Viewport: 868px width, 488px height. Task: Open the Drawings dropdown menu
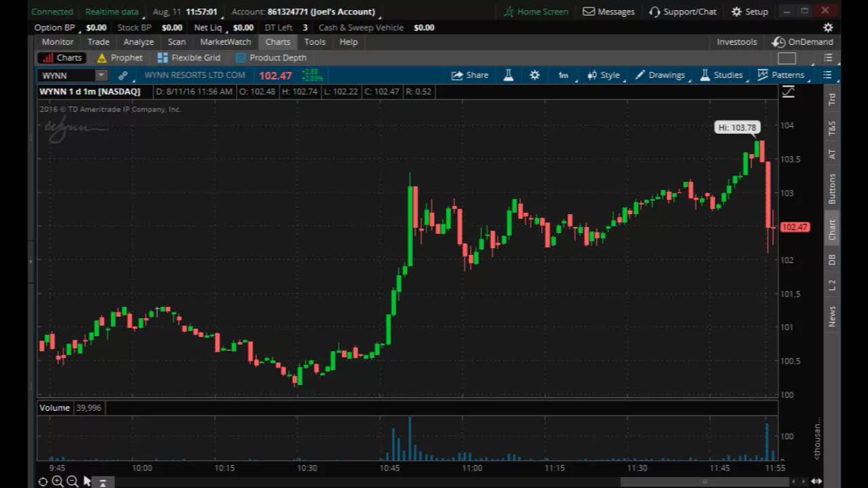point(661,75)
